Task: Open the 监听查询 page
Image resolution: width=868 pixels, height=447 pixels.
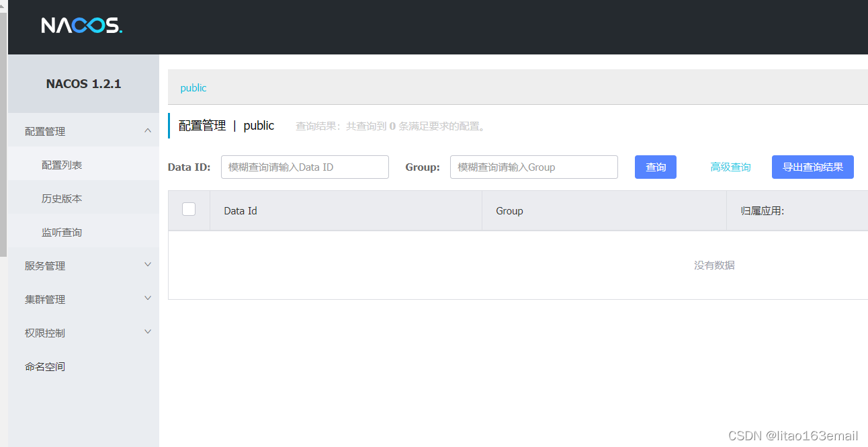Action: pyautogui.click(x=60, y=231)
